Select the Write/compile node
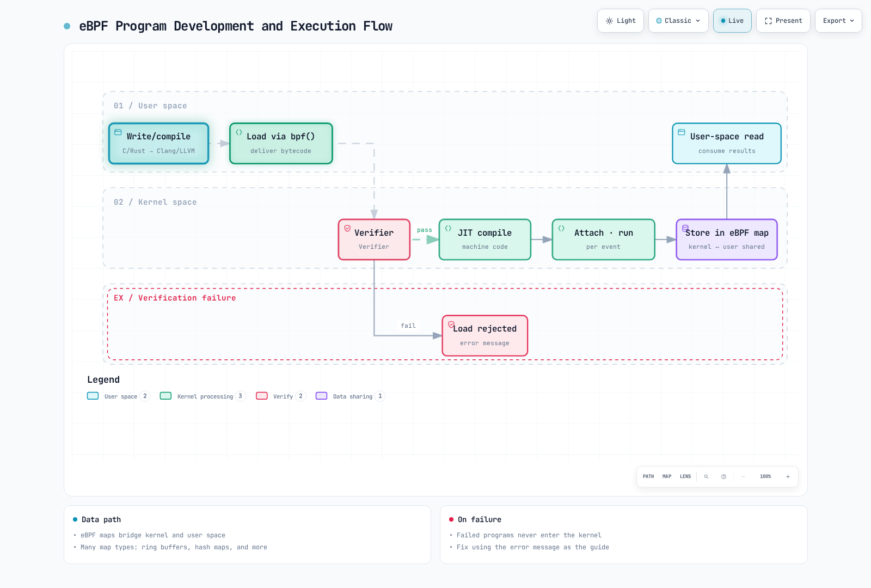This screenshot has width=871, height=588. pyautogui.click(x=158, y=143)
